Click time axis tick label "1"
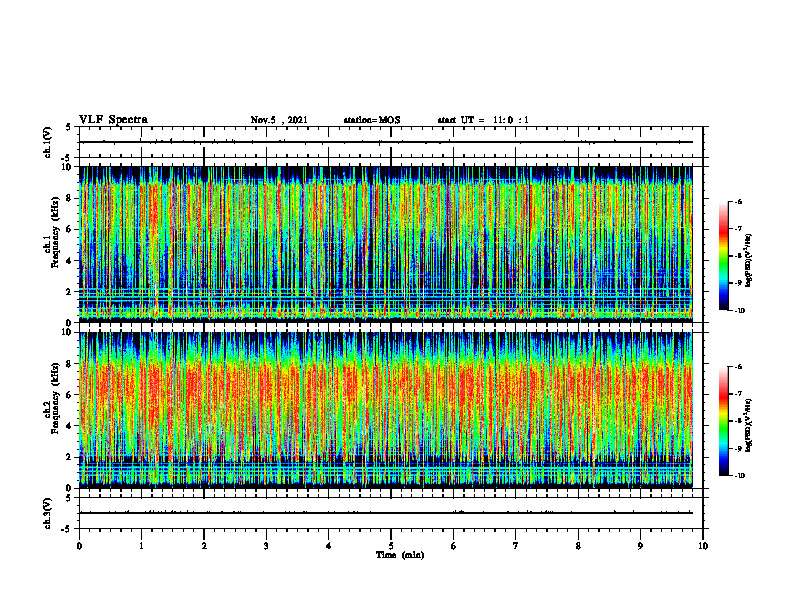The image size is (792, 612). pyautogui.click(x=141, y=546)
